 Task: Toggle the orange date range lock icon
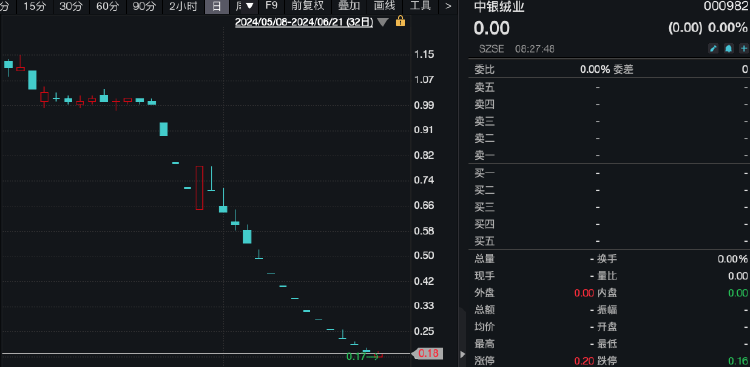click(x=400, y=22)
